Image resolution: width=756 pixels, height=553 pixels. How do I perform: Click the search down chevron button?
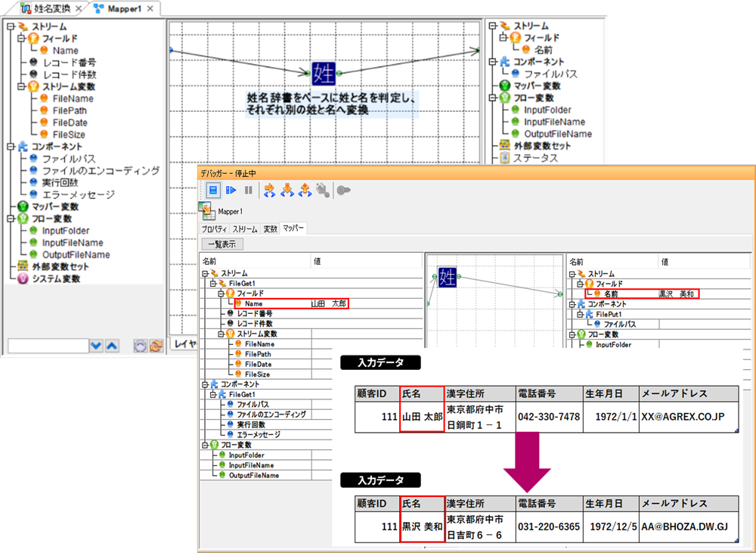click(96, 346)
